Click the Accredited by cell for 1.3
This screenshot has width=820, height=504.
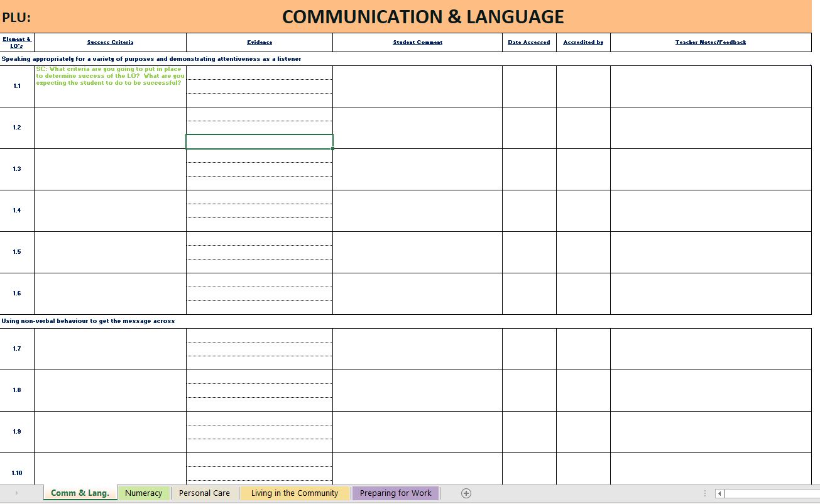click(583, 169)
